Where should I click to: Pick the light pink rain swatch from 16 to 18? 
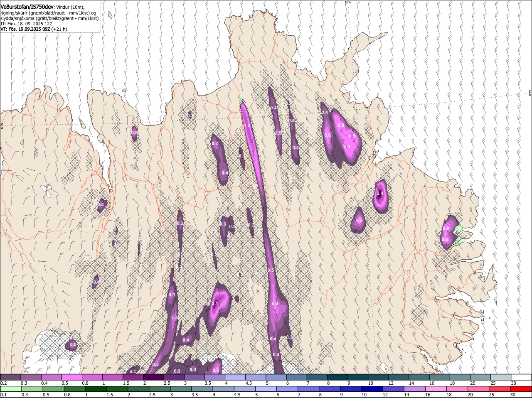tap(436, 389)
